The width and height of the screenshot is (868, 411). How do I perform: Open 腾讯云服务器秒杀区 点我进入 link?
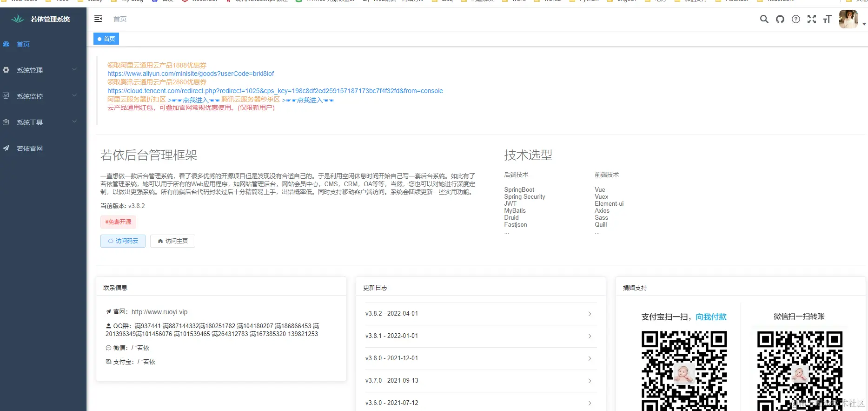(x=308, y=100)
